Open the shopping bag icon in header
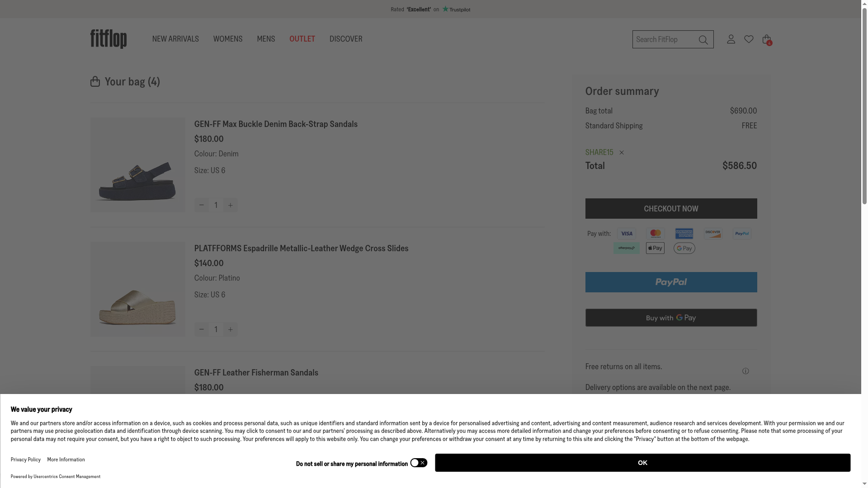This screenshot has height=488, width=868. click(766, 39)
